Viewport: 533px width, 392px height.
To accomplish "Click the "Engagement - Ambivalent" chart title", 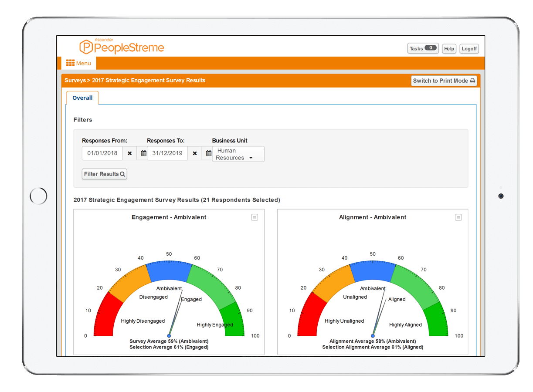I will pos(169,217).
